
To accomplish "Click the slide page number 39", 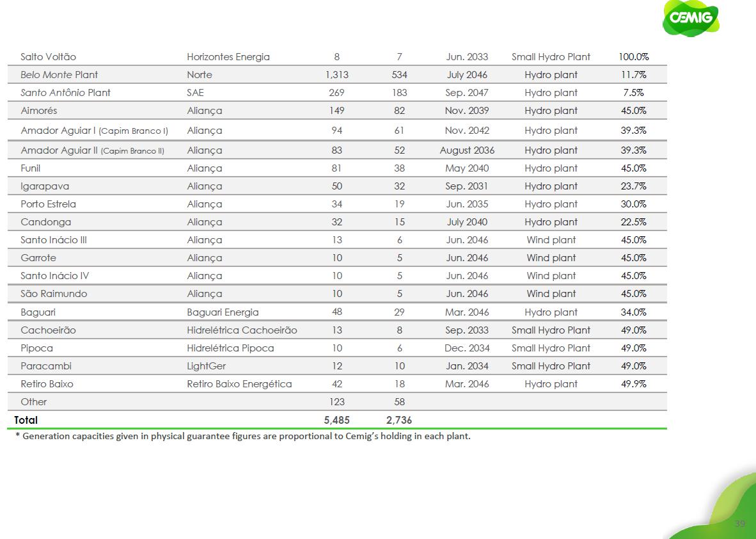I will click(x=740, y=524).
